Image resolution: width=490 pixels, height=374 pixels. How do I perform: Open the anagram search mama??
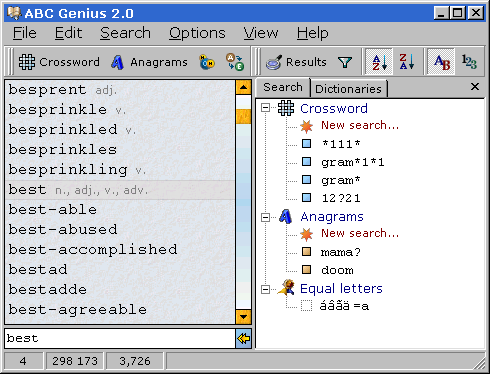341,252
